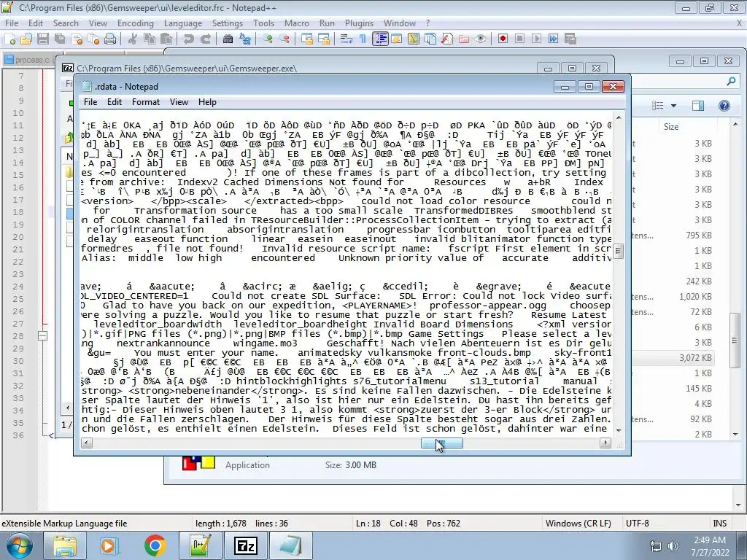The height and width of the screenshot is (560, 747).
Task: Click the Close All toolbar icon in Notepad++
Action: pyautogui.click(x=93, y=39)
